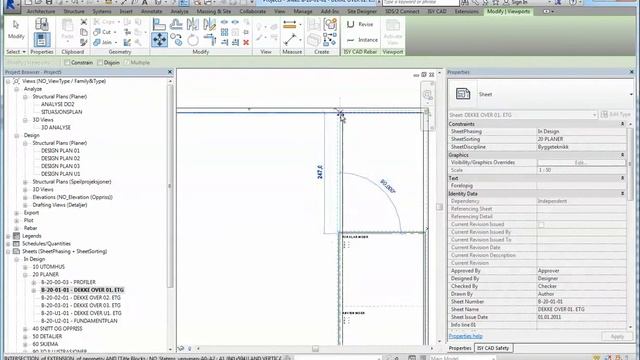The height and width of the screenshot is (360, 640).
Task: Click the Sheet type icon in Properties
Action: tap(462, 94)
